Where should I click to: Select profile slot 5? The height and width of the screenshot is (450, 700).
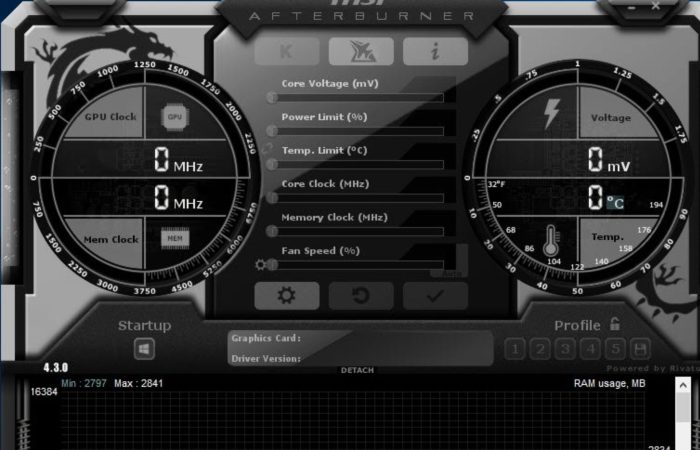tap(615, 349)
